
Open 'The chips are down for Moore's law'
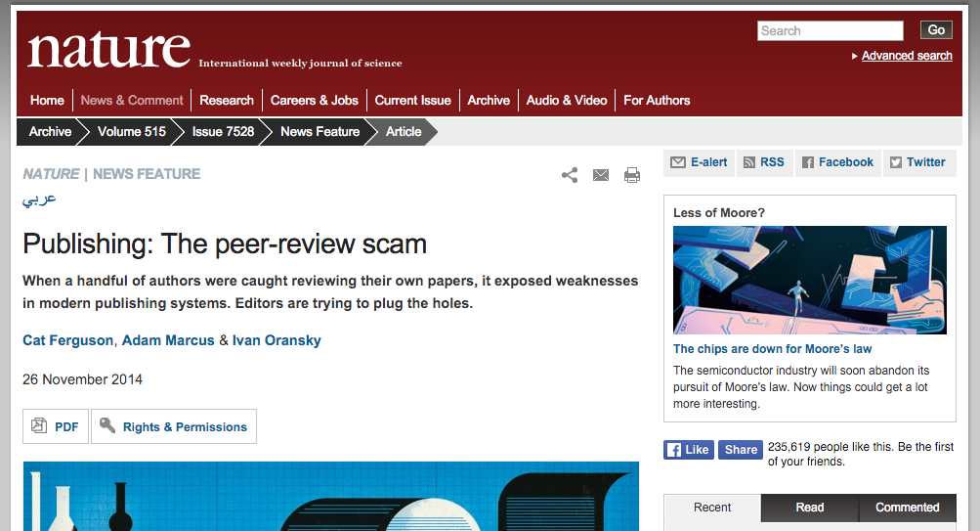(x=772, y=349)
